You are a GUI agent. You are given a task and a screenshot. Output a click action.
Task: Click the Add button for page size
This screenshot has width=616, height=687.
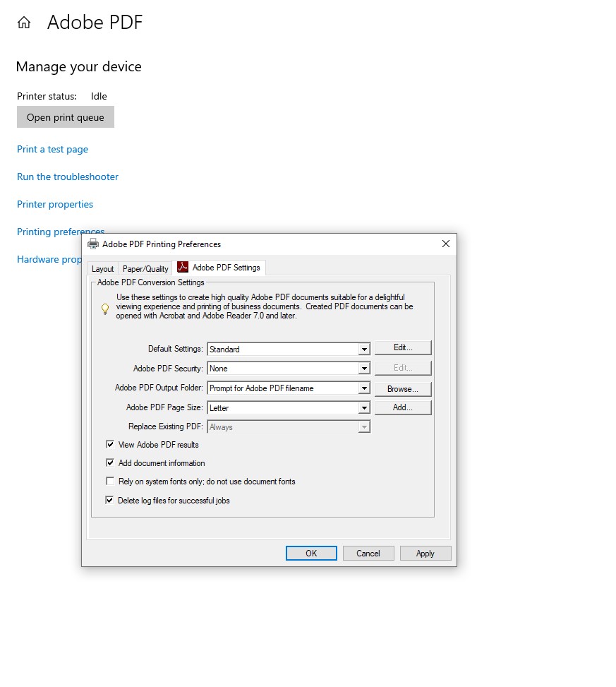point(403,407)
